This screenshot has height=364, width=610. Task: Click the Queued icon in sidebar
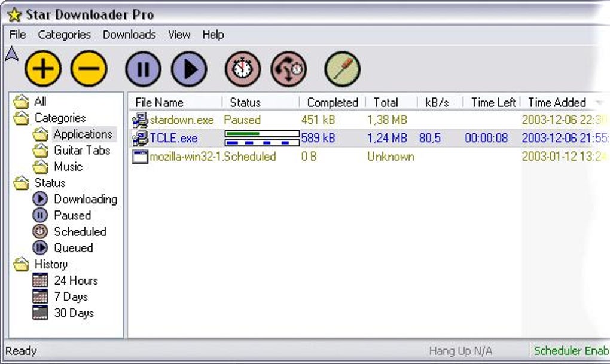point(40,247)
